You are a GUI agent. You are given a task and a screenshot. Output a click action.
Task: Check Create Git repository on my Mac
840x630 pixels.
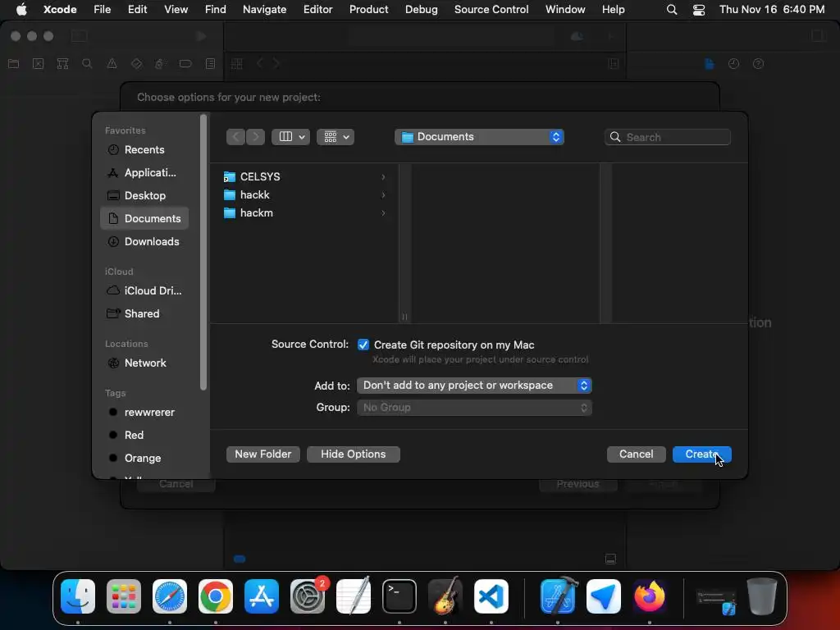pos(363,345)
